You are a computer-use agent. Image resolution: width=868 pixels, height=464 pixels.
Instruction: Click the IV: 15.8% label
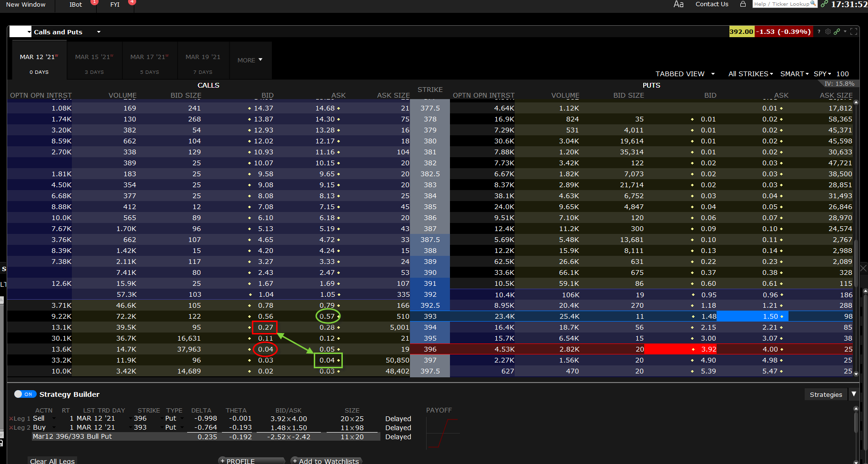839,83
